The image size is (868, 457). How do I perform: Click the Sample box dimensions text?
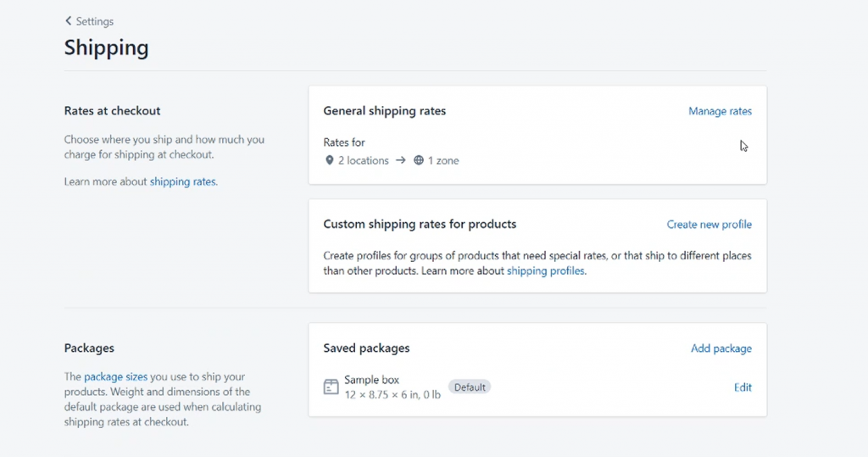[x=392, y=395]
